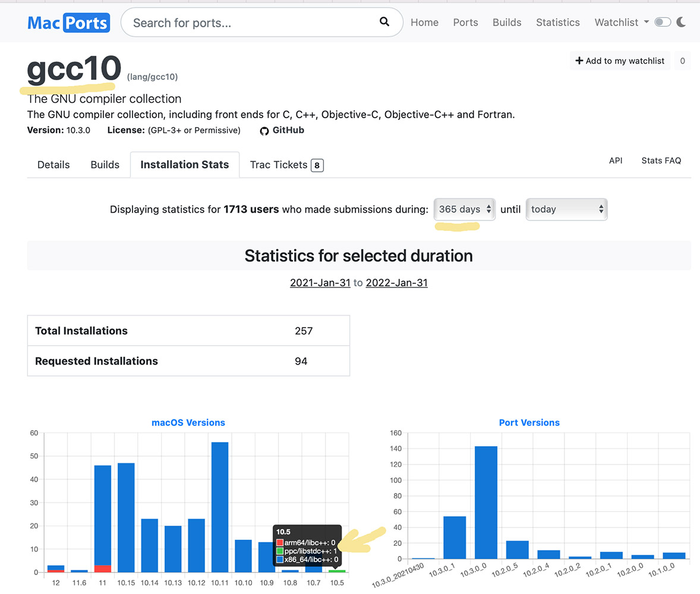Open the Statistics navigation link

[557, 23]
